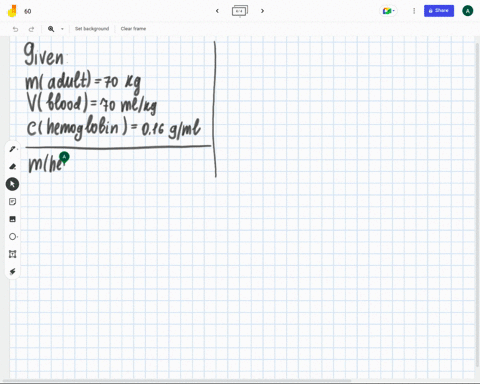Redo the last action
Image resolution: width=480 pixels, height=384 pixels.
31,29
